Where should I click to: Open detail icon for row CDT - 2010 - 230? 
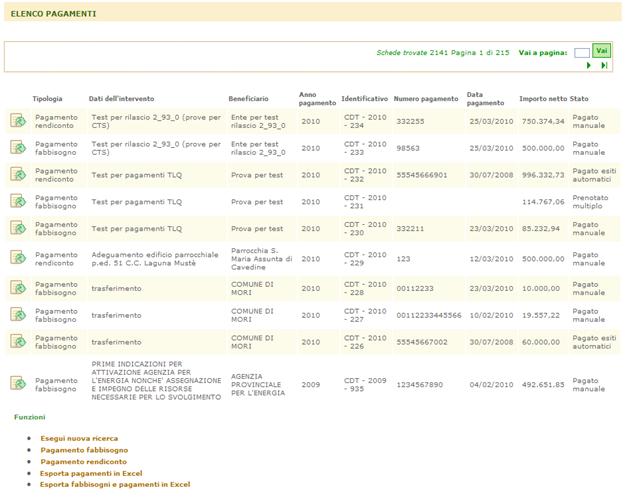pos(18,228)
